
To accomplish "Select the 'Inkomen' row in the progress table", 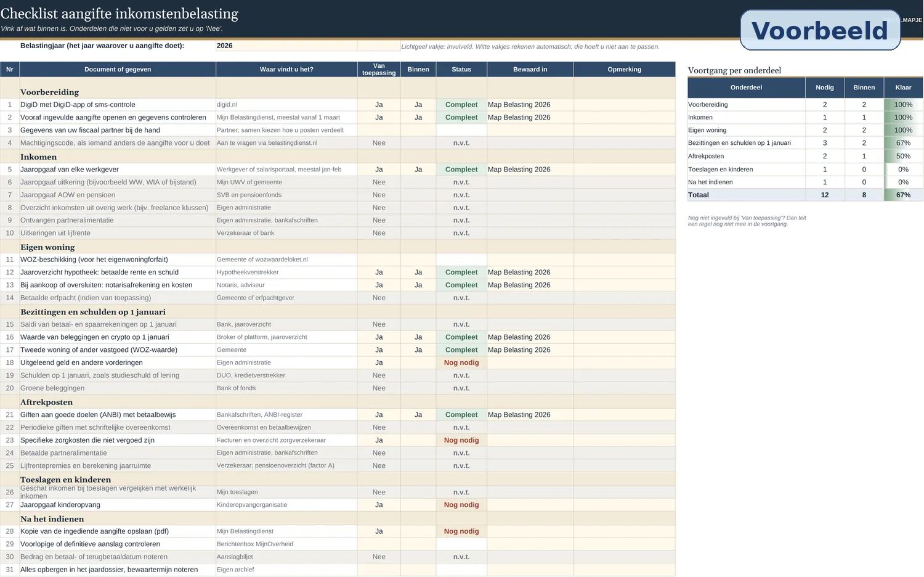I will pyautogui.click(x=805, y=117).
